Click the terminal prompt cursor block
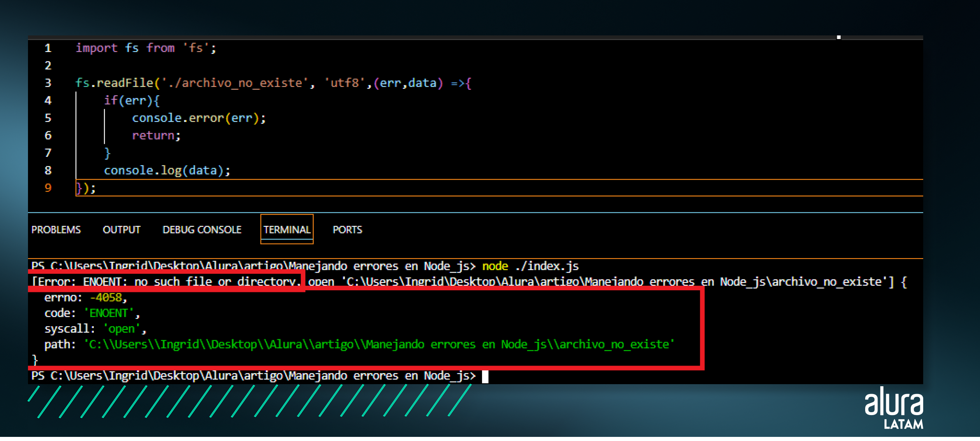Image resolution: width=980 pixels, height=441 pixels. (x=485, y=376)
